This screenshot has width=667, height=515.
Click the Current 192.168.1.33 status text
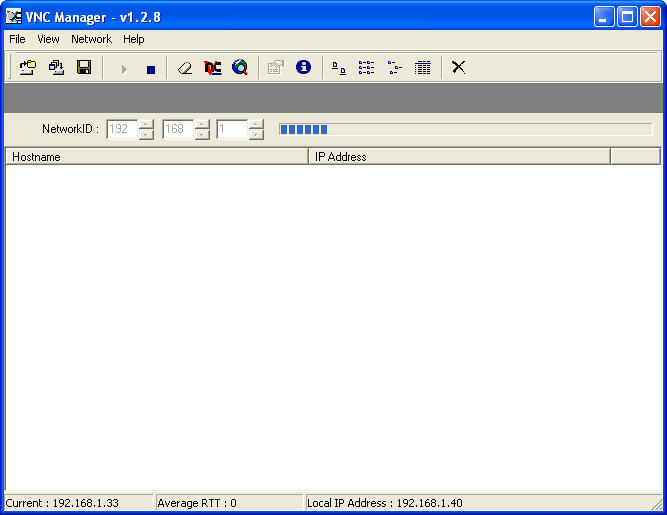click(x=62, y=503)
